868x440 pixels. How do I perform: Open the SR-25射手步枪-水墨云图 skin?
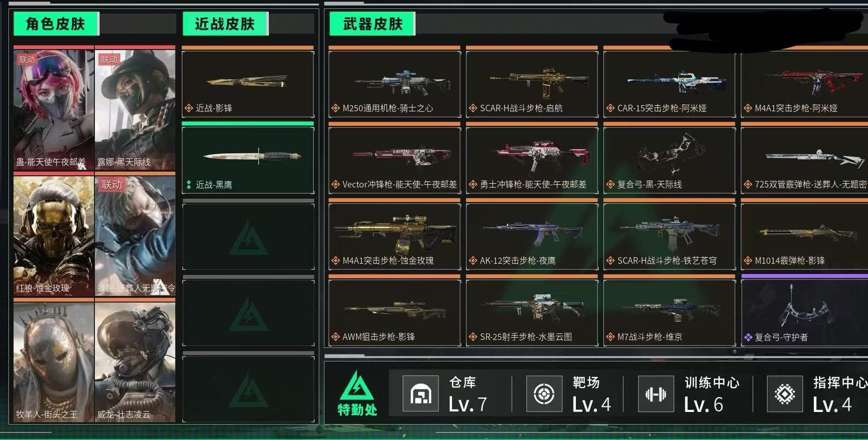click(532, 312)
